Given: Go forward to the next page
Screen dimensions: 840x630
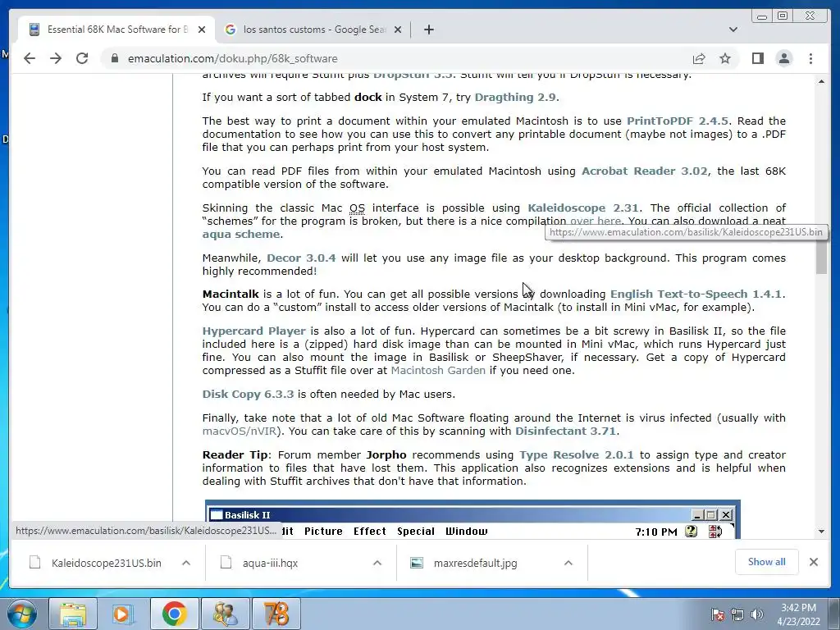Looking at the screenshot, I should [x=56, y=58].
